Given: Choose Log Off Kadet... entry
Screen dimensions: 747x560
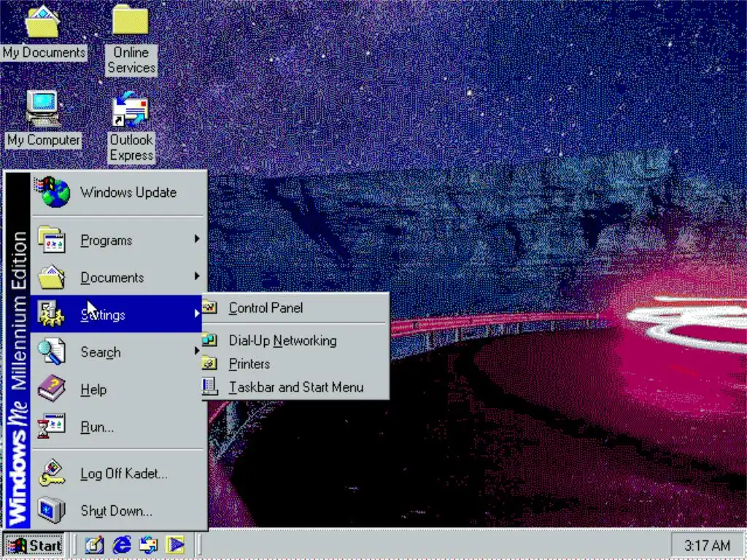Looking at the screenshot, I should 119,473.
